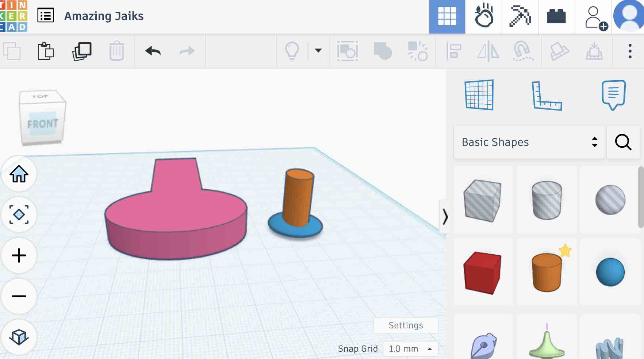Search shapes with magnifier button
644x359 pixels.
click(x=623, y=142)
